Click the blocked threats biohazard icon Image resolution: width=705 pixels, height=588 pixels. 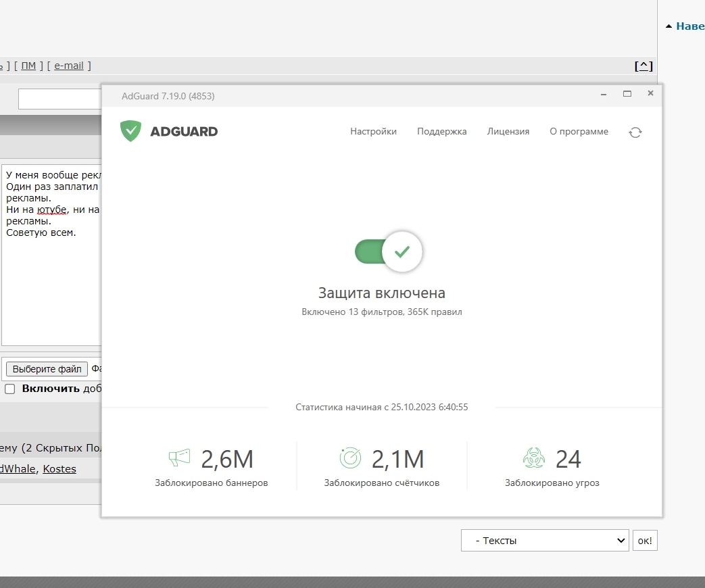[534, 458]
